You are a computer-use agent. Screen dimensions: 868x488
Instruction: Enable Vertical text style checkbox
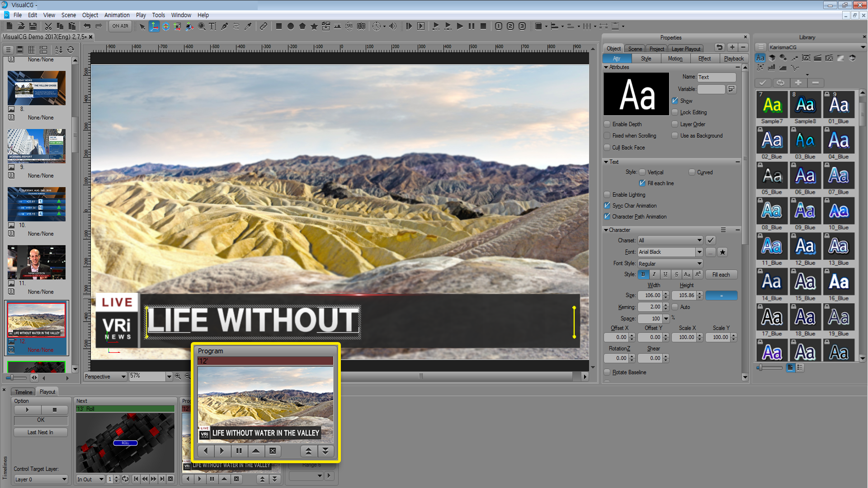pyautogui.click(x=642, y=172)
